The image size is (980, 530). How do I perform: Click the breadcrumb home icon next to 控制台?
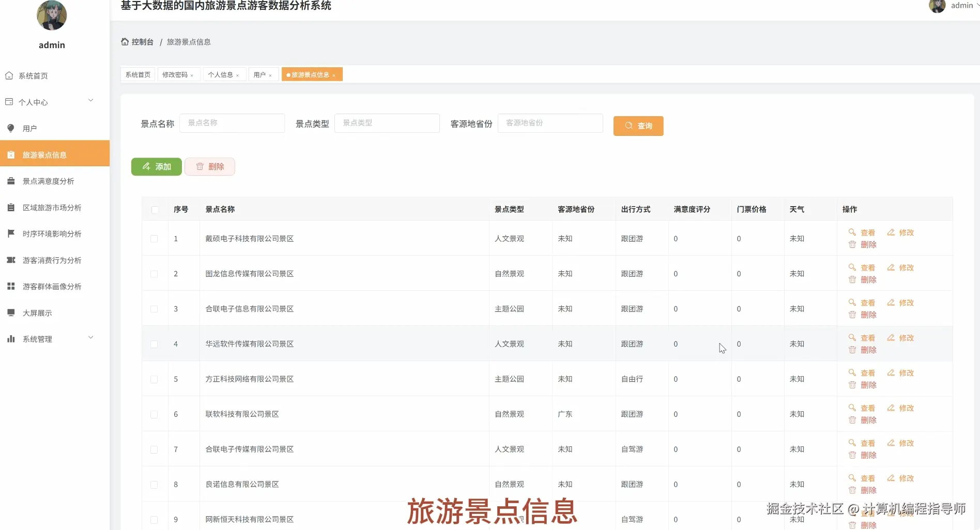click(x=125, y=42)
